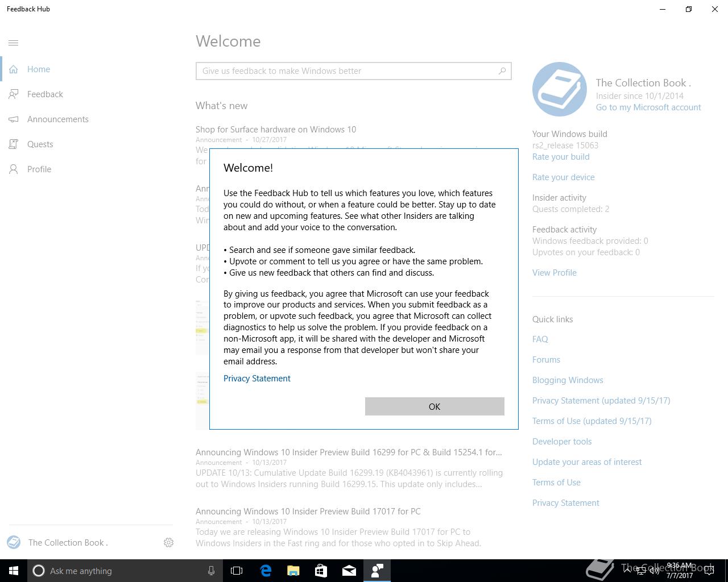Show hidden tray icons chevron
728x582 pixels.
(x=627, y=571)
